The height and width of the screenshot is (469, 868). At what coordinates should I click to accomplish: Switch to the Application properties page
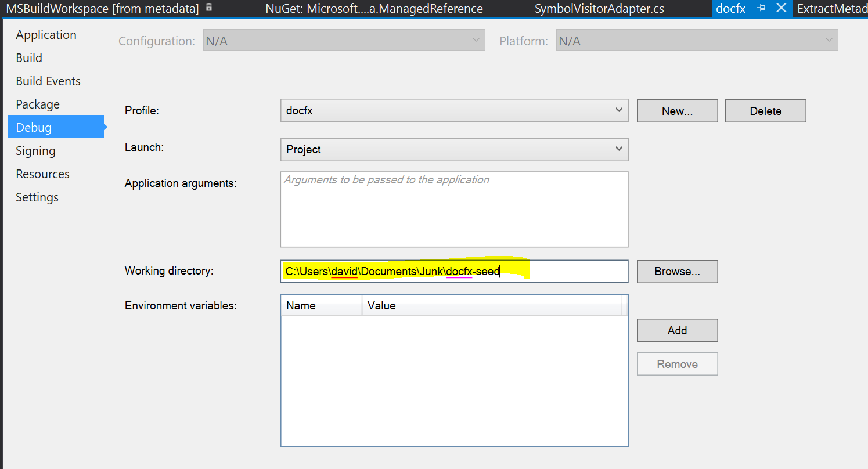pyautogui.click(x=46, y=34)
